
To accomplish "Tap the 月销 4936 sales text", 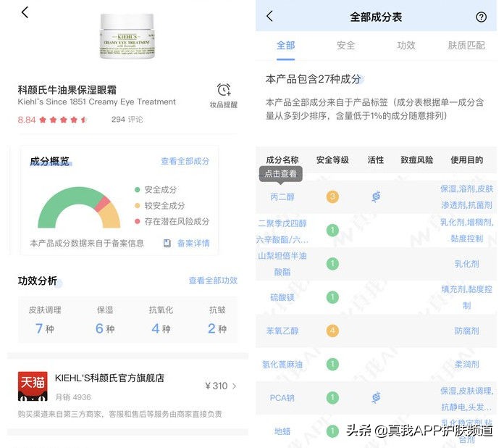I will pyautogui.click(x=73, y=397).
